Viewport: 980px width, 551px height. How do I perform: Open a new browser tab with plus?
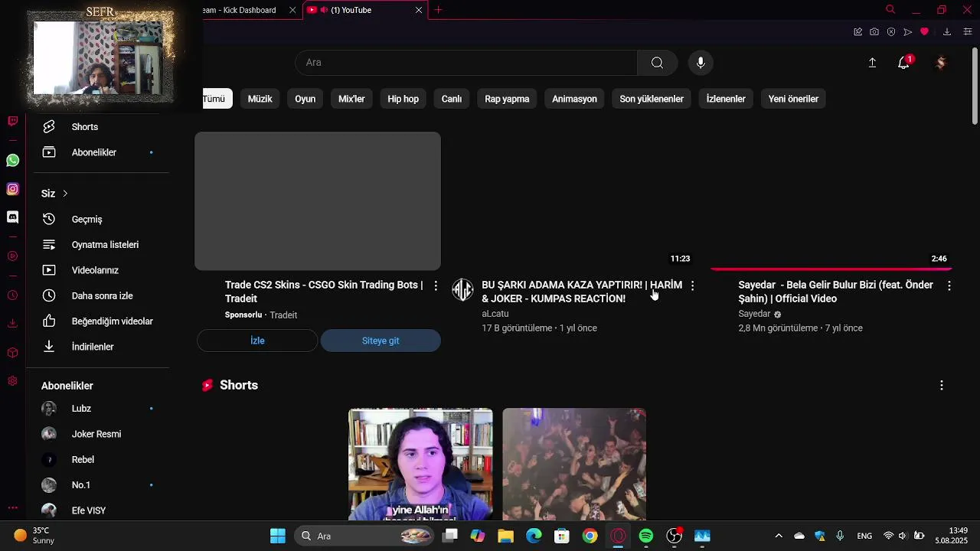439,10
